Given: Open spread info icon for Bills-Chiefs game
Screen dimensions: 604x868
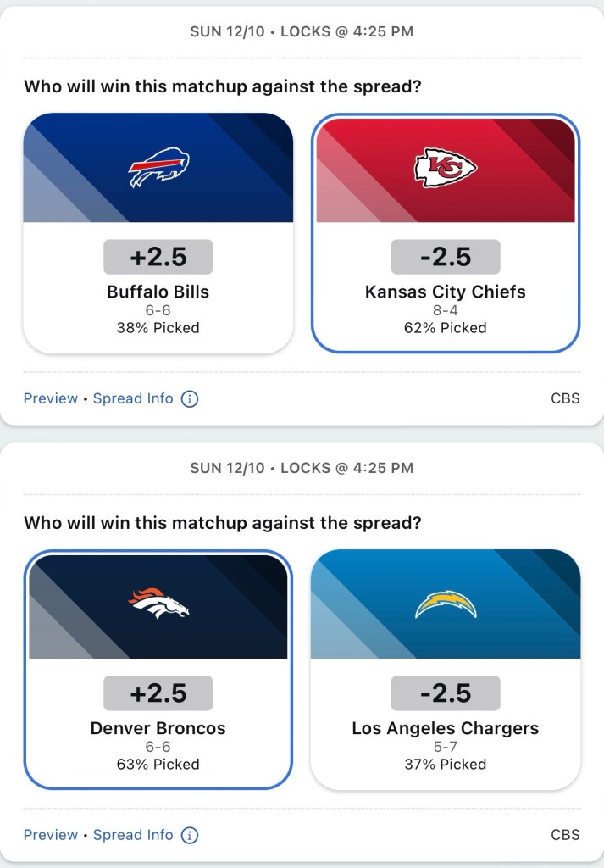Looking at the screenshot, I should coord(190,398).
